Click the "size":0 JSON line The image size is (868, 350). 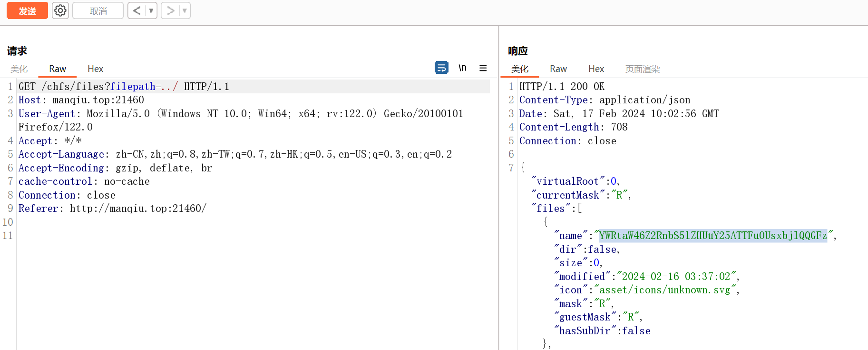578,263
